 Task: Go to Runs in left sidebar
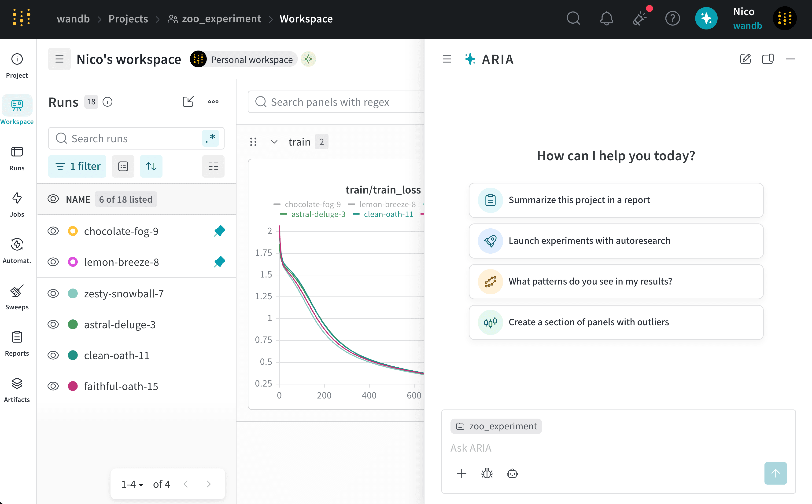(17, 158)
